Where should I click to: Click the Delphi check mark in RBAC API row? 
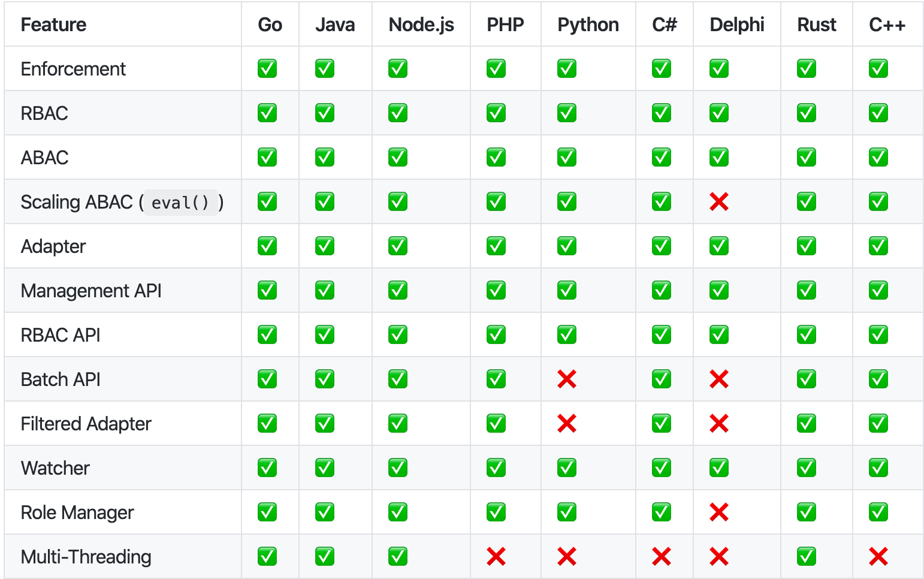719,335
